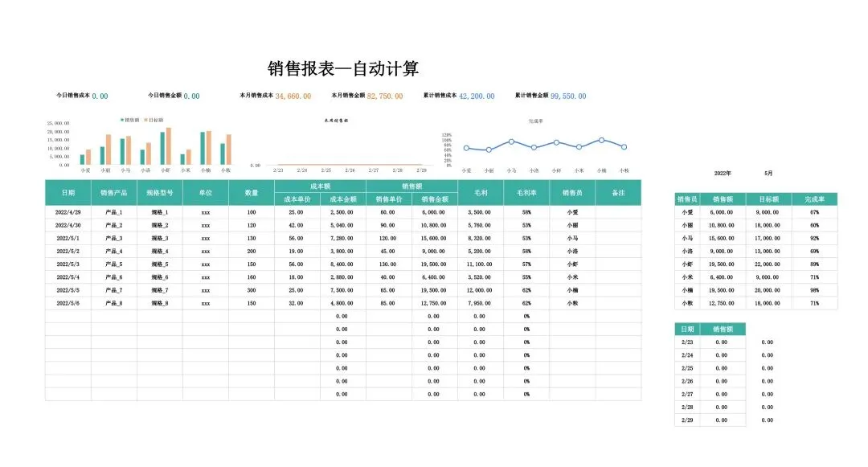Click spec cell 规格_8
The image size is (868, 467).
tap(160, 303)
